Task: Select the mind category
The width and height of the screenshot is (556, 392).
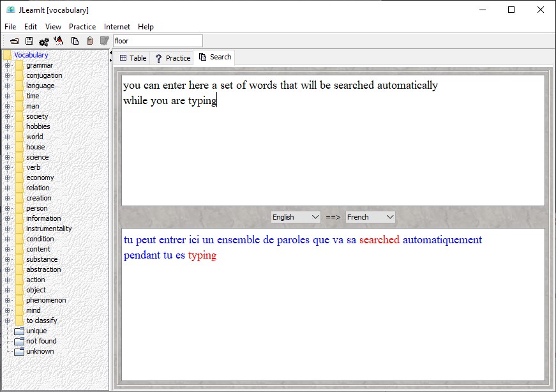Action: click(33, 311)
